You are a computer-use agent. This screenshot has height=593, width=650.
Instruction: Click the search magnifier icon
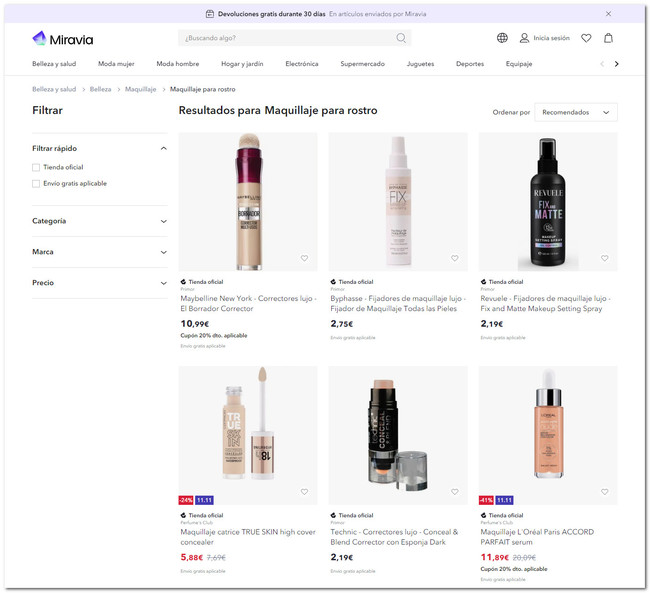pos(401,38)
